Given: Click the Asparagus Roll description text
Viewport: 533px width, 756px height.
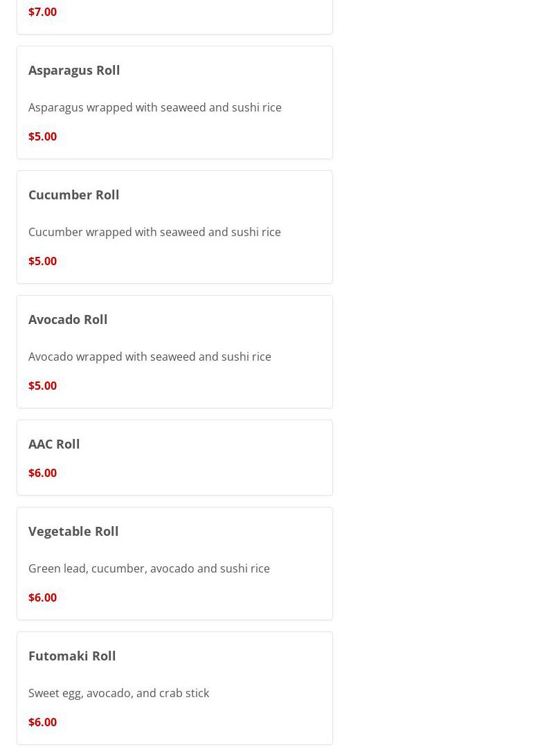Looking at the screenshot, I should point(154,107).
